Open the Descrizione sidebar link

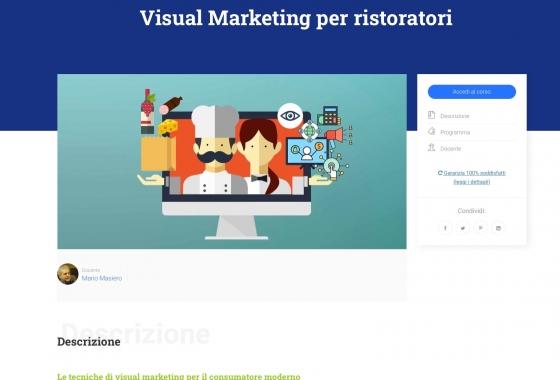(x=455, y=116)
